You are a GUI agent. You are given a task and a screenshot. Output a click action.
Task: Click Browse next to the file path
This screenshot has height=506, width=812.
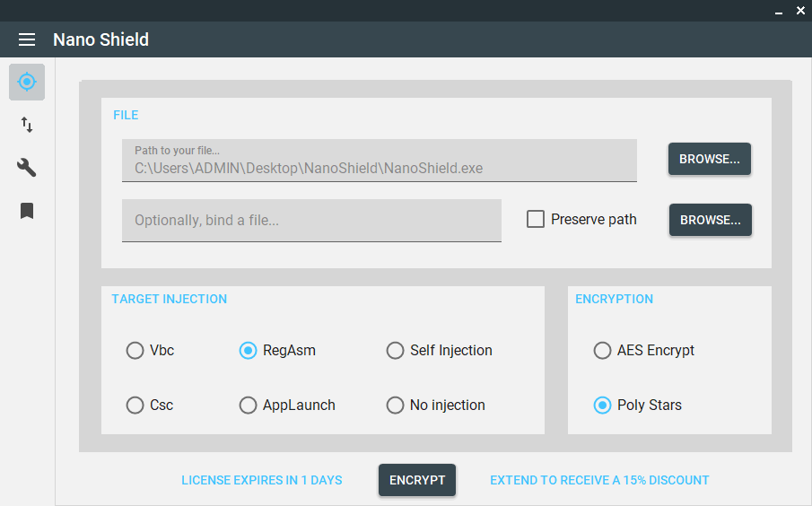(709, 159)
